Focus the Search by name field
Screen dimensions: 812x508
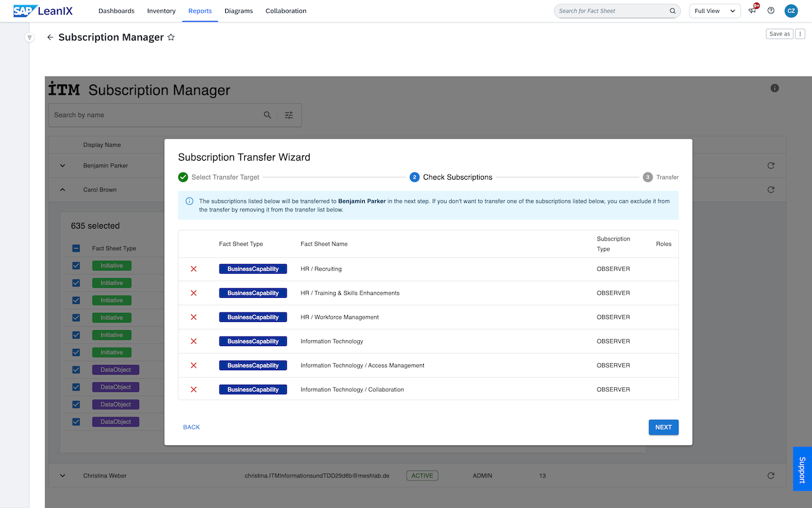click(157, 115)
